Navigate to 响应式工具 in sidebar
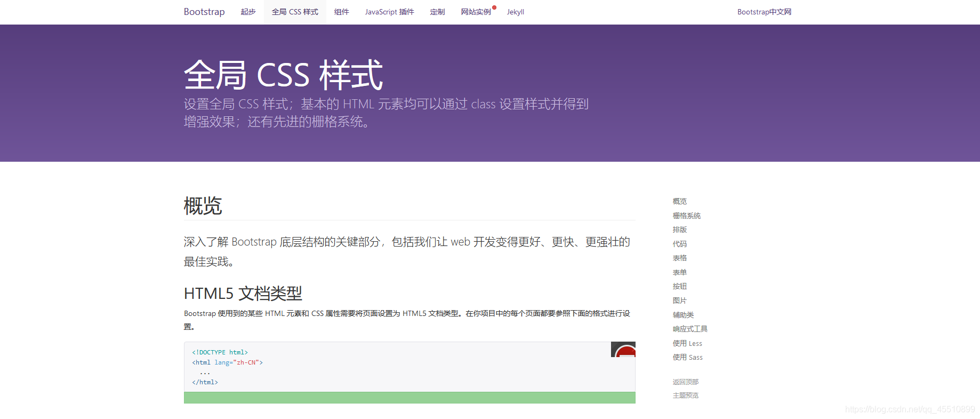The height and width of the screenshot is (419, 980). (x=690, y=329)
